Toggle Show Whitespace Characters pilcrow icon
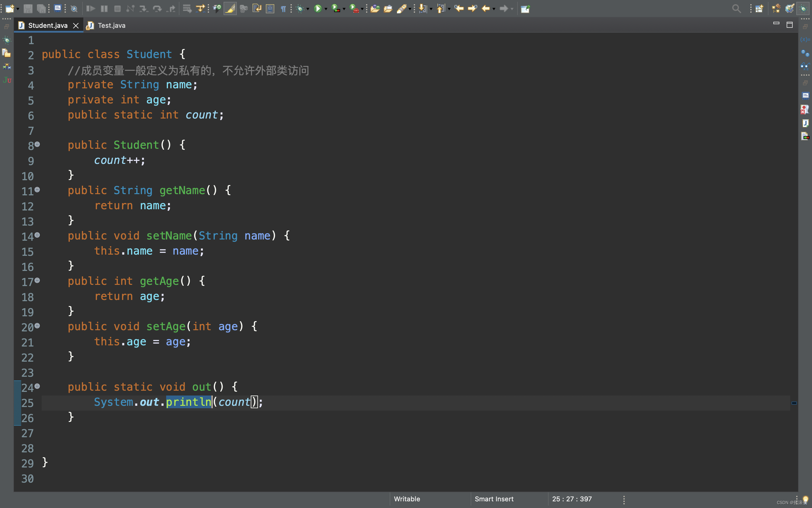The image size is (812, 508). (x=283, y=9)
